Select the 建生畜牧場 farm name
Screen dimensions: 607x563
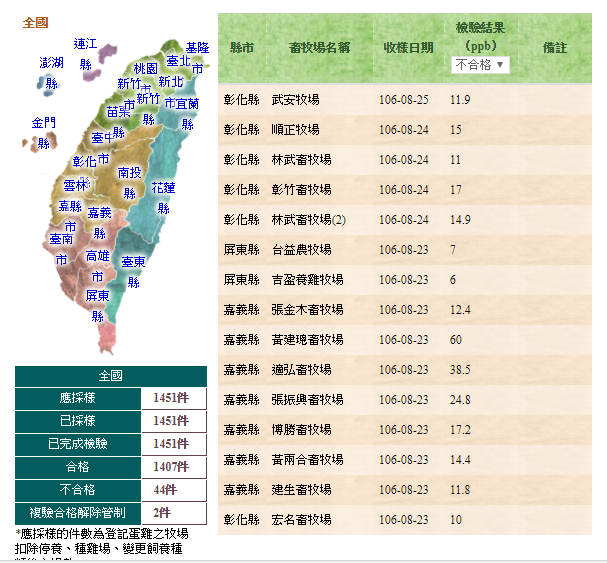[x=301, y=490]
